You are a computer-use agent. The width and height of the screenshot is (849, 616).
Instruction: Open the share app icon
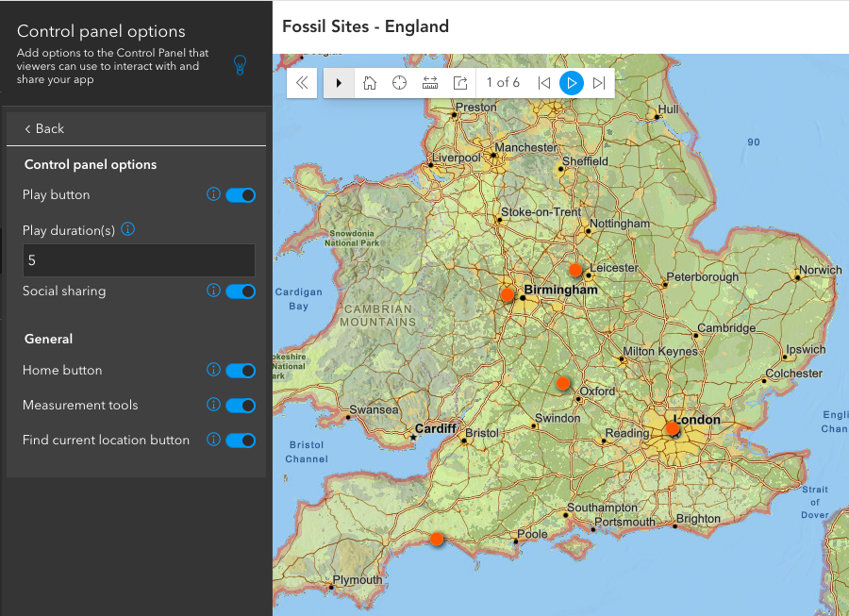click(x=460, y=83)
